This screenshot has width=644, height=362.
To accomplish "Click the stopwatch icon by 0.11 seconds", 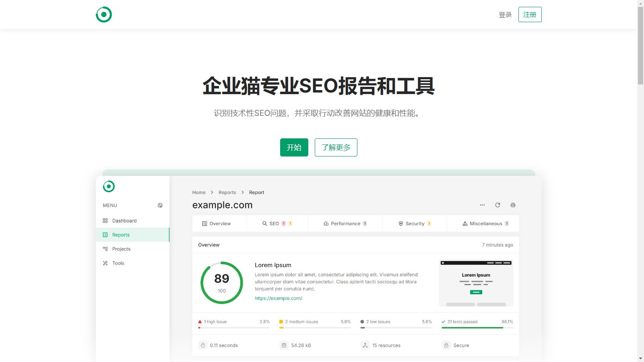I will coord(203,346).
